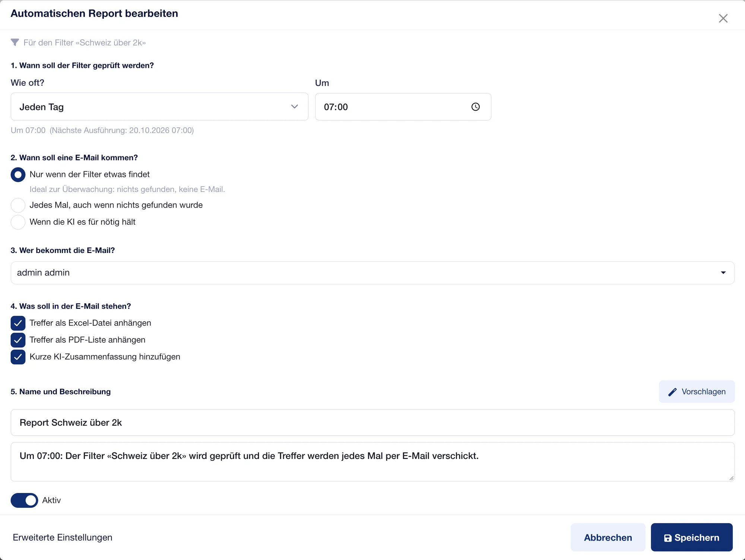This screenshot has width=745, height=560.
Task: Click the clock icon in time field
Action: 476,107
